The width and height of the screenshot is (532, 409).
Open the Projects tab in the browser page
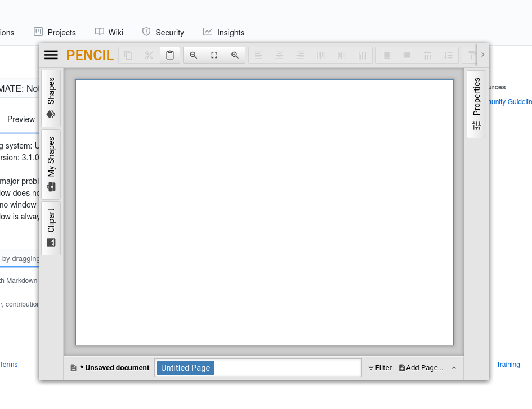[55, 32]
